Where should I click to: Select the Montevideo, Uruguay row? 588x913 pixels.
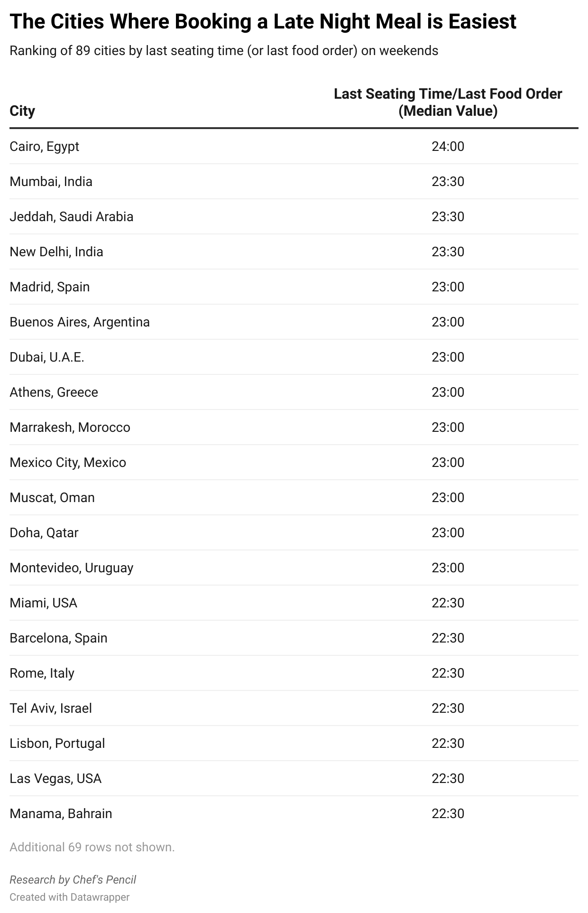pos(71,568)
